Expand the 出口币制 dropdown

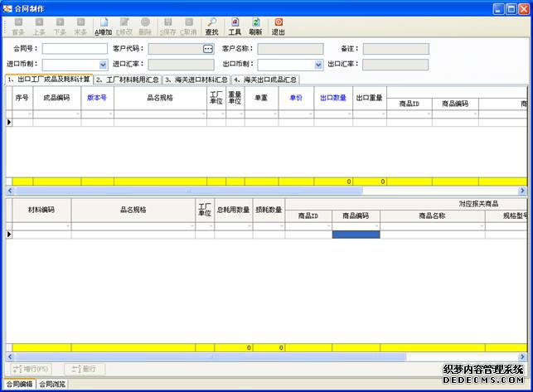pyautogui.click(x=317, y=65)
